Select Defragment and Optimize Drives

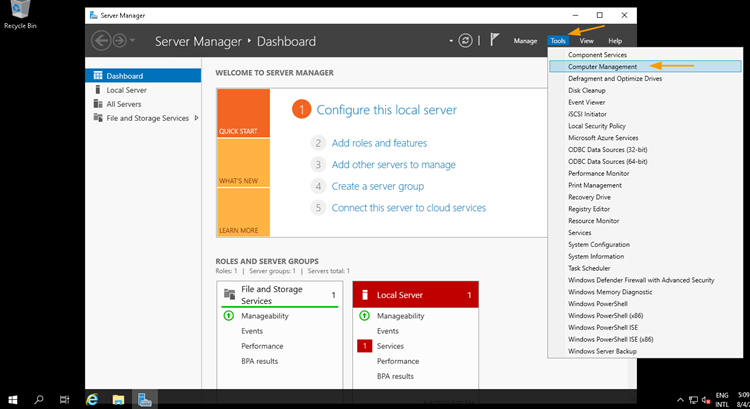[x=615, y=78]
